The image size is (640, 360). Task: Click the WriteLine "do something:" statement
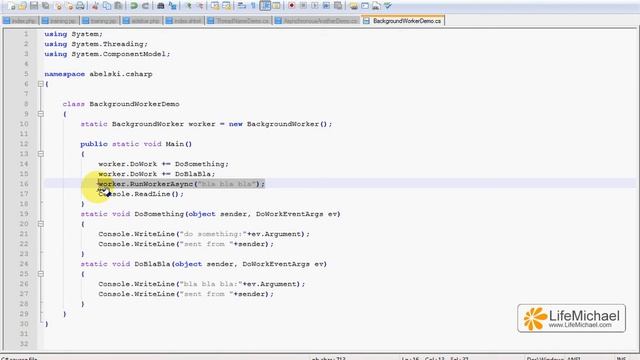coord(204,234)
